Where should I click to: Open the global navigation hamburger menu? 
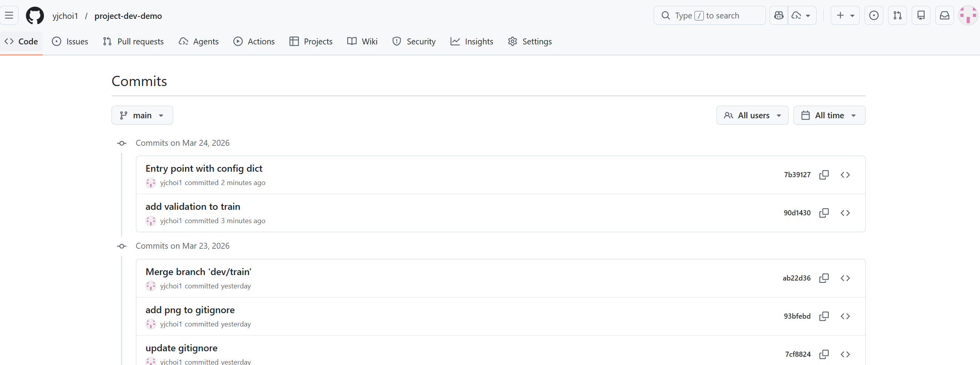point(9,15)
